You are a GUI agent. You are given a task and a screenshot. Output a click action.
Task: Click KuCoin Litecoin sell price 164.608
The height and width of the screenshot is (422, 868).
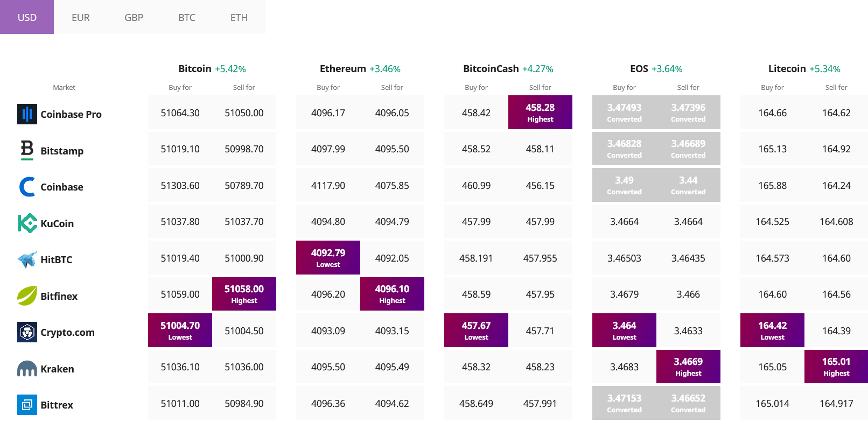[x=836, y=221]
